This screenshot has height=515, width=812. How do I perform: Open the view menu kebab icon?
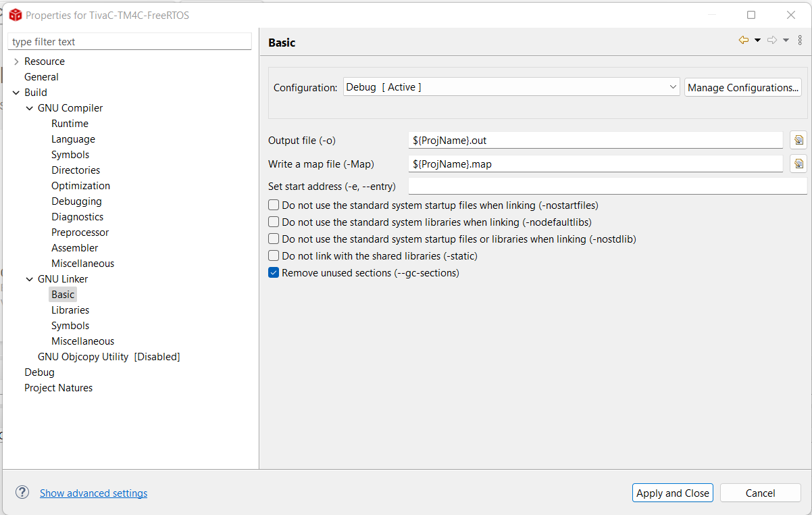[x=800, y=41]
